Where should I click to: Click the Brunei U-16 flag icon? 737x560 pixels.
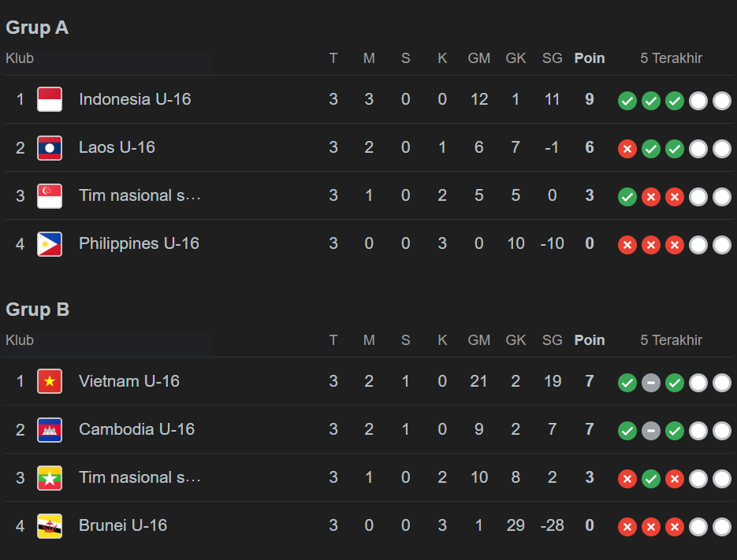click(x=50, y=526)
